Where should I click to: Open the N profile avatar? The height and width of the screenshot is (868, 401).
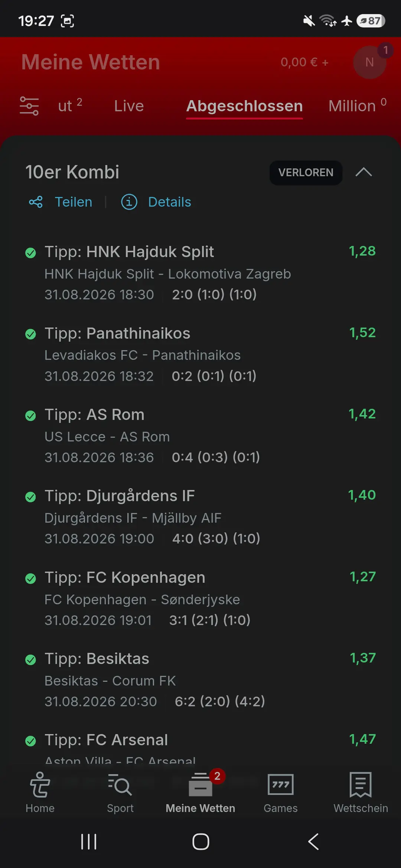click(370, 62)
